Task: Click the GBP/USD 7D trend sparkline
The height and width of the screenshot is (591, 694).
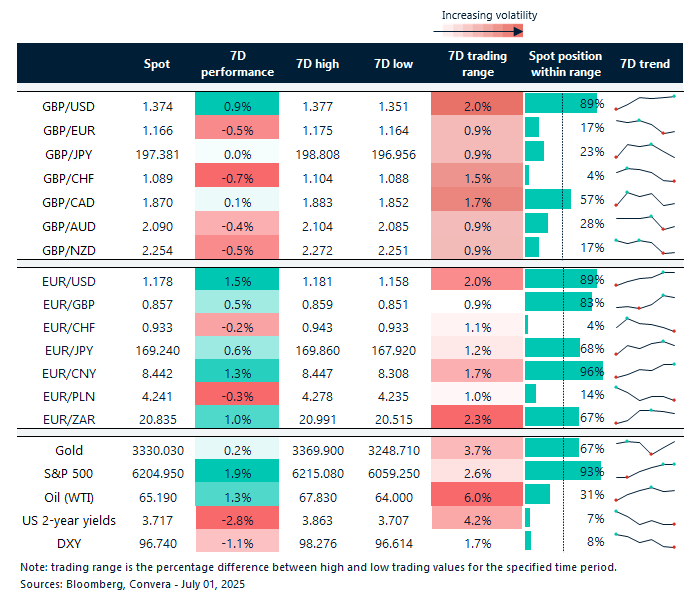Action: (x=645, y=103)
